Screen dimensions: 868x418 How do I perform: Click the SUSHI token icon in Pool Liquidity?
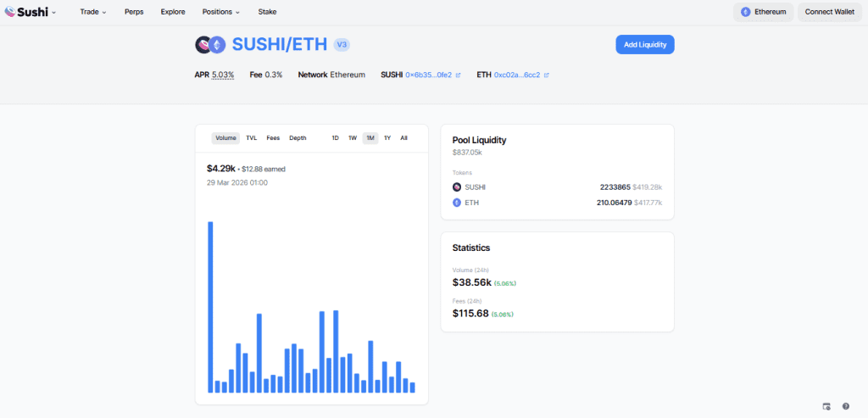457,187
